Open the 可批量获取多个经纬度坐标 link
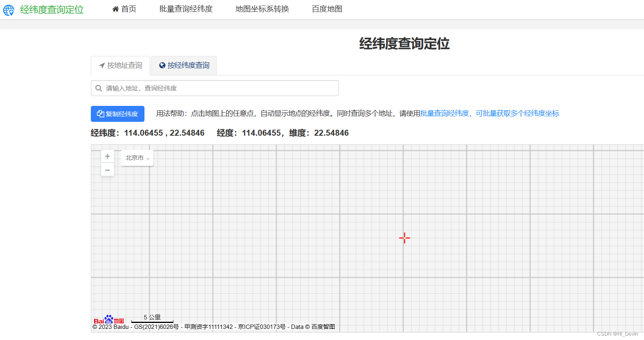 coord(517,113)
